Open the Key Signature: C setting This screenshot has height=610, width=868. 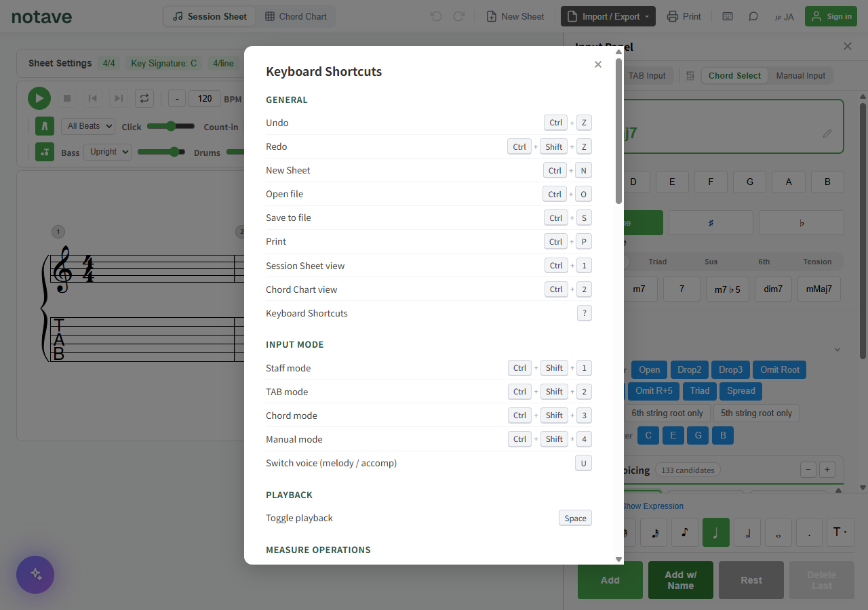163,63
